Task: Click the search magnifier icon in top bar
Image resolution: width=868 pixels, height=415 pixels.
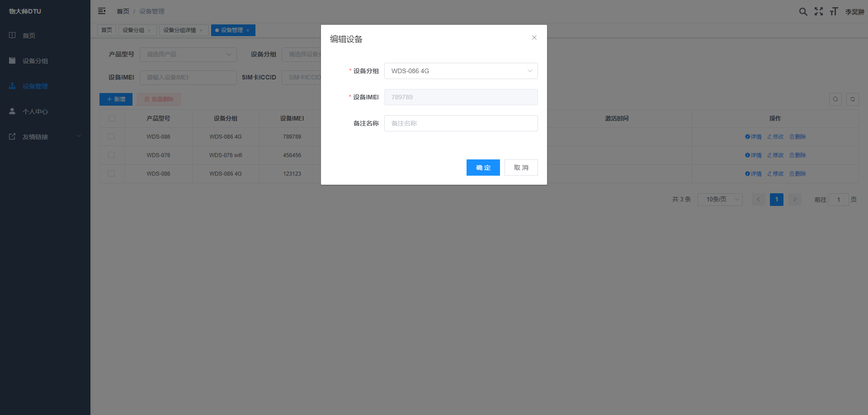Action: [803, 12]
